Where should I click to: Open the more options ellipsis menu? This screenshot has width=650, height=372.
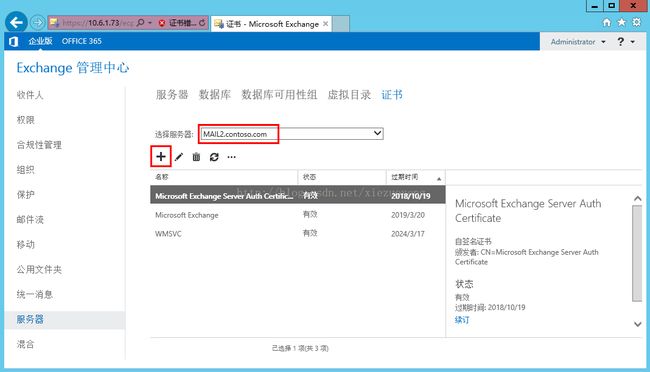pos(231,157)
